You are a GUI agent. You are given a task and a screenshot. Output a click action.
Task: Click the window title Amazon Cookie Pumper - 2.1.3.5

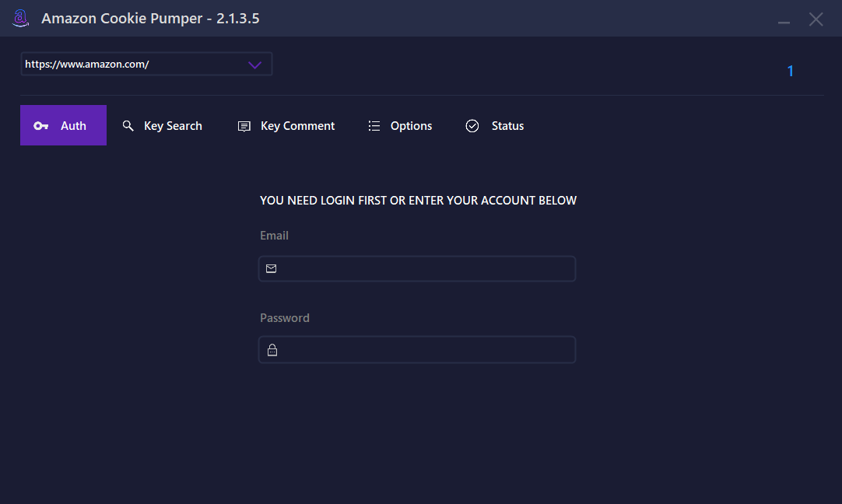point(150,18)
